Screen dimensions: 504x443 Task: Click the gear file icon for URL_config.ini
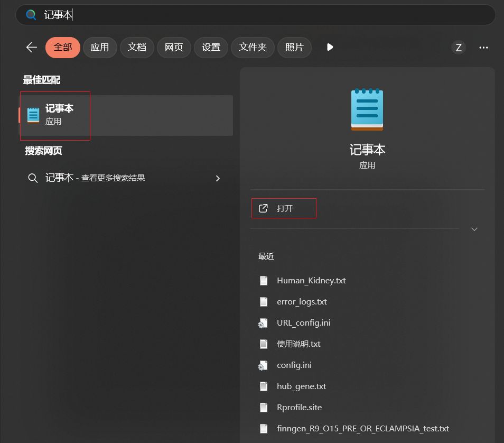263,323
